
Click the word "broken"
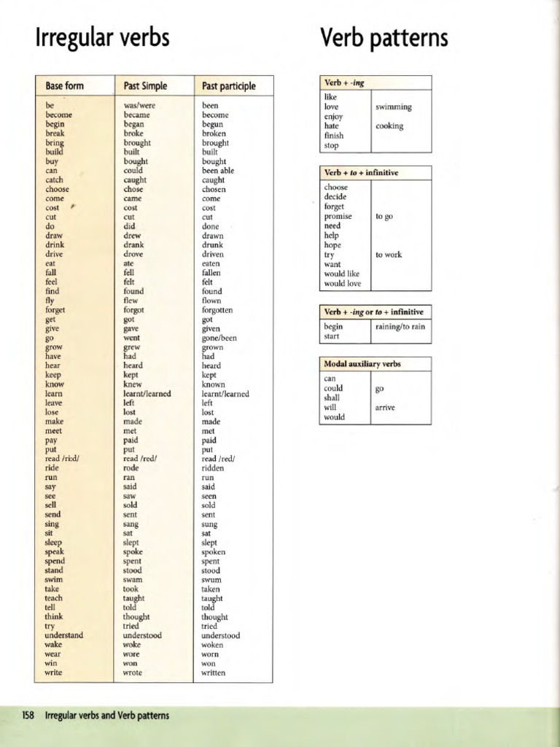[x=214, y=133]
